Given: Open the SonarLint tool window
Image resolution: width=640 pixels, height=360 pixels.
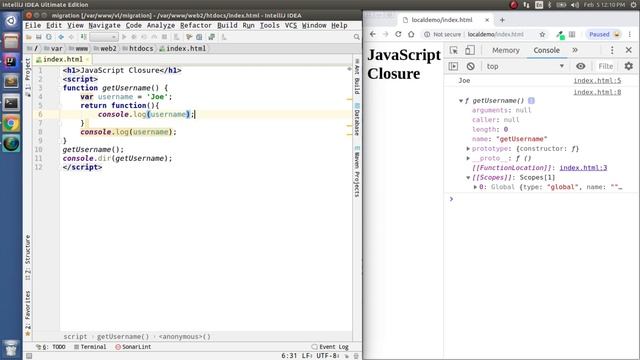Looking at the screenshot, I should (133, 347).
